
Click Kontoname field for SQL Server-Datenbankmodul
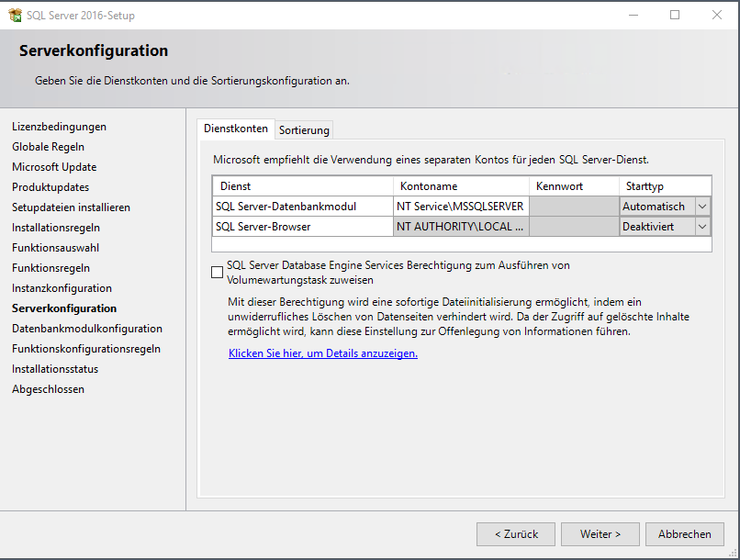[461, 207]
